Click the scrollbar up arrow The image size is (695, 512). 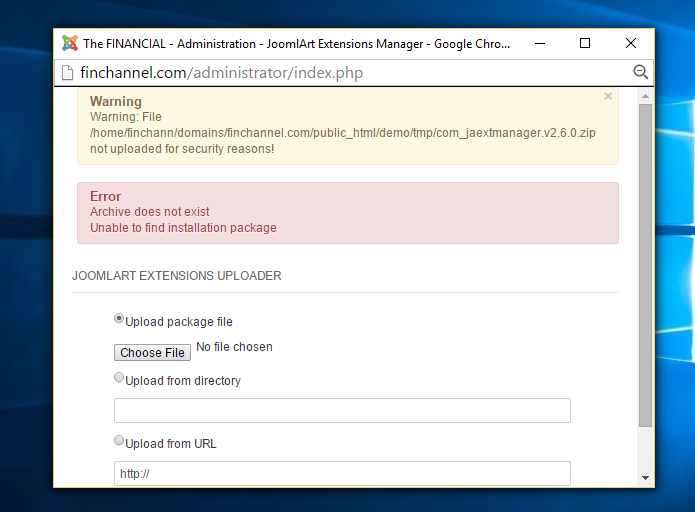tap(645, 96)
